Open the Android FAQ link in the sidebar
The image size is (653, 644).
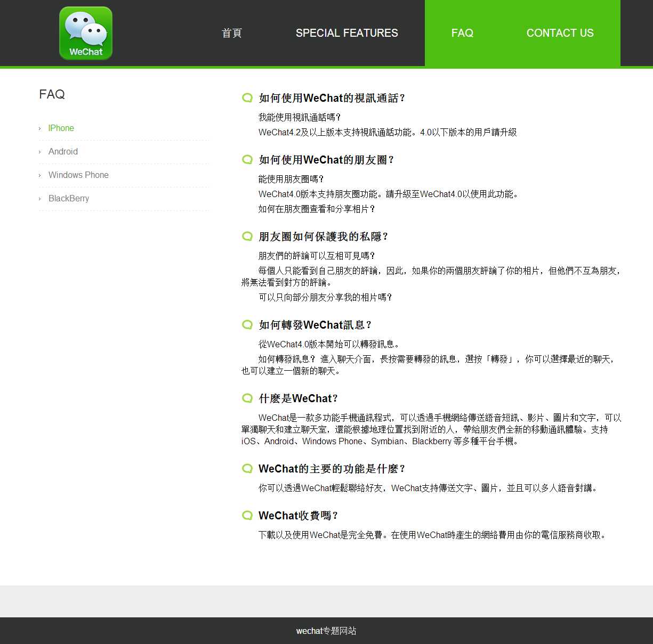63,152
